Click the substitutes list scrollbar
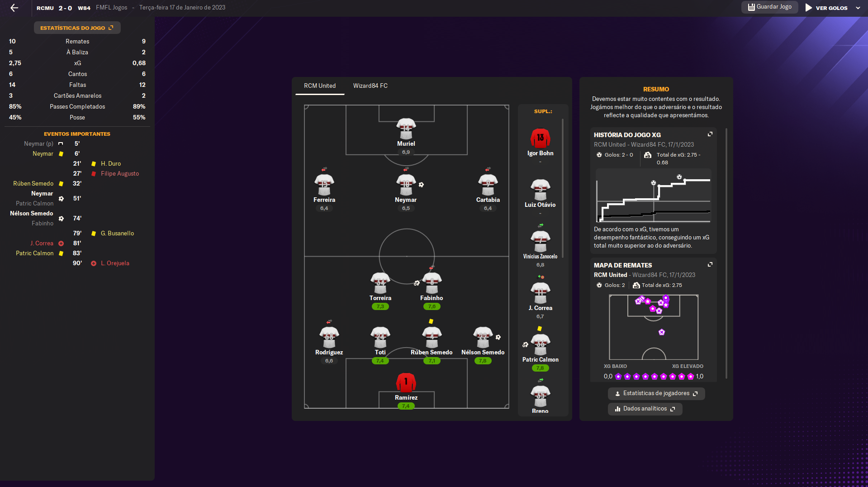Screen dimensions: 868x487 coord(563,188)
